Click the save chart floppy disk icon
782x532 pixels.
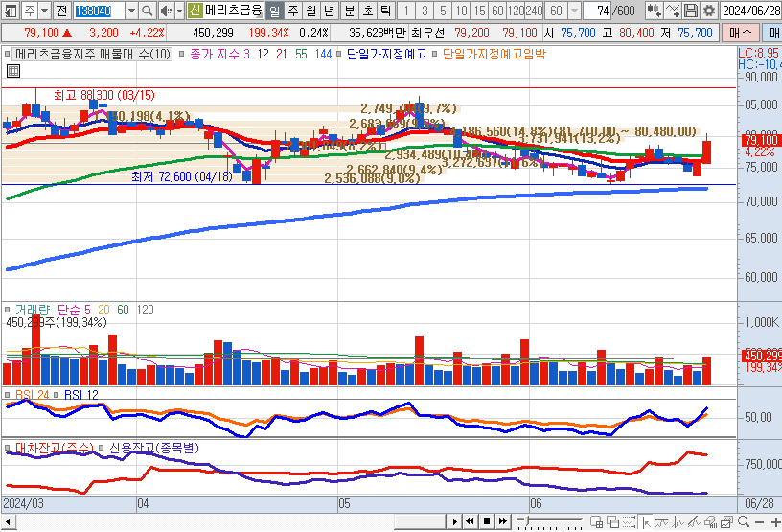[691, 11]
